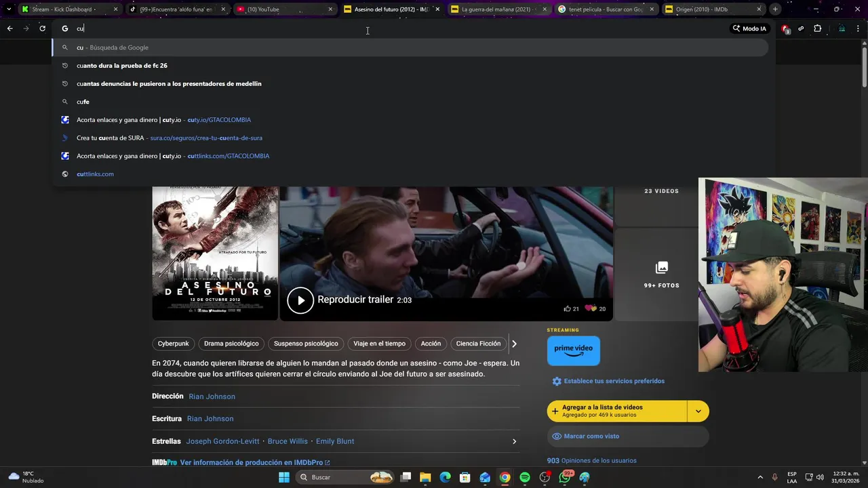The width and height of the screenshot is (868, 488).
Task: Select the Acción genre chip
Action: coord(431,344)
